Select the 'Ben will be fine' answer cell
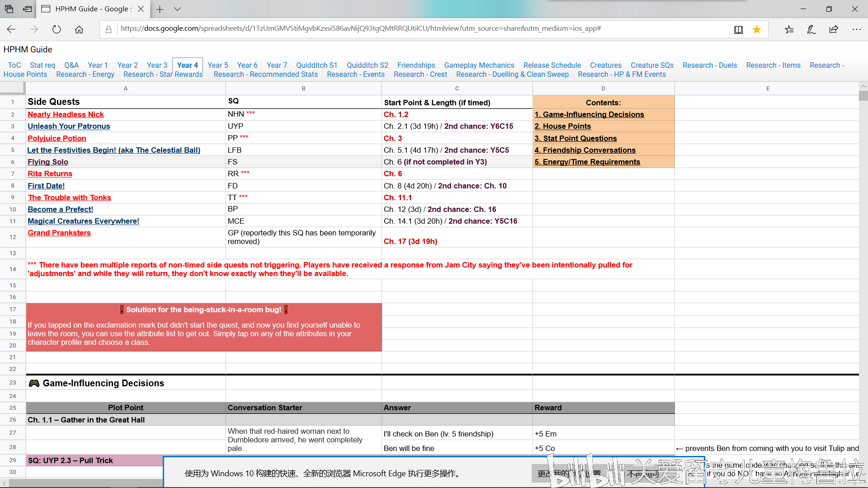868x488 pixels. (x=457, y=448)
